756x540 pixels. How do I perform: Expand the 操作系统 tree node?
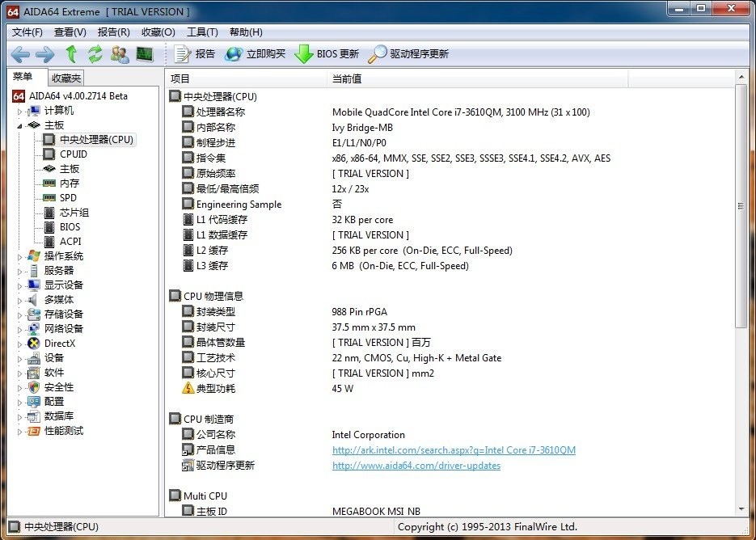point(20,256)
